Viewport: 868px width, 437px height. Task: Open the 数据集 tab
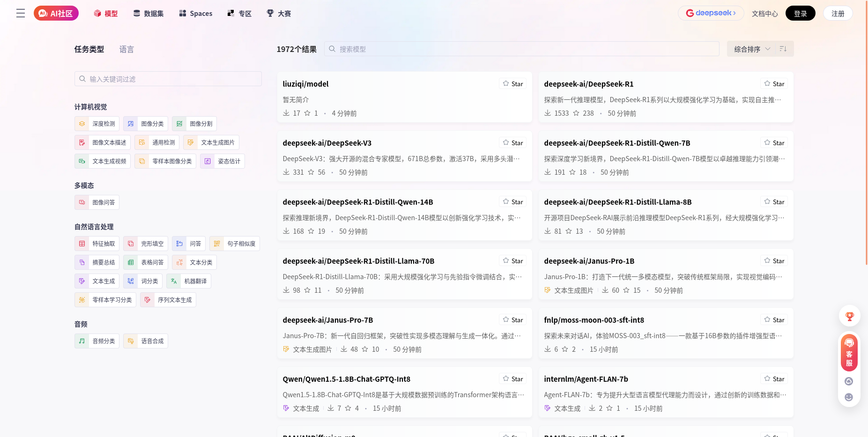click(x=148, y=14)
